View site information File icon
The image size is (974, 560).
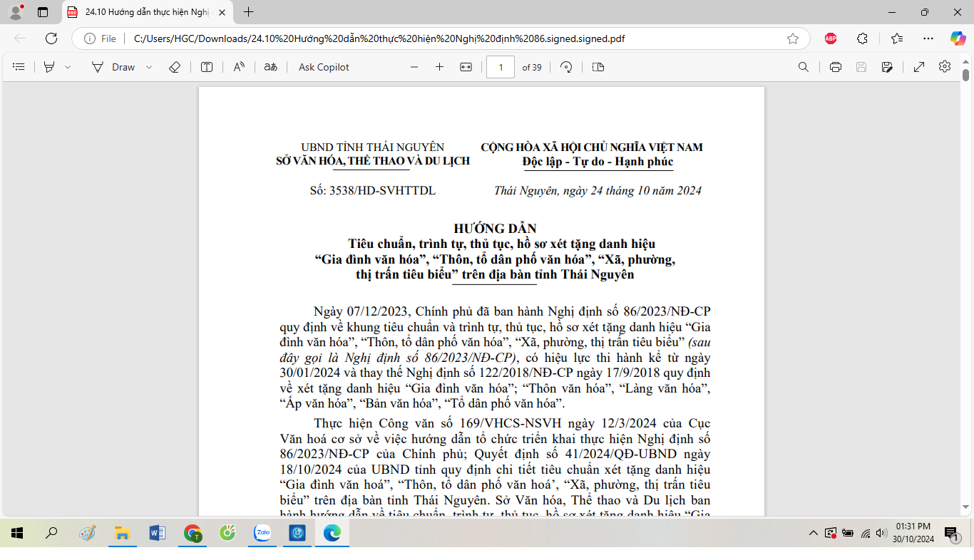[x=101, y=38]
